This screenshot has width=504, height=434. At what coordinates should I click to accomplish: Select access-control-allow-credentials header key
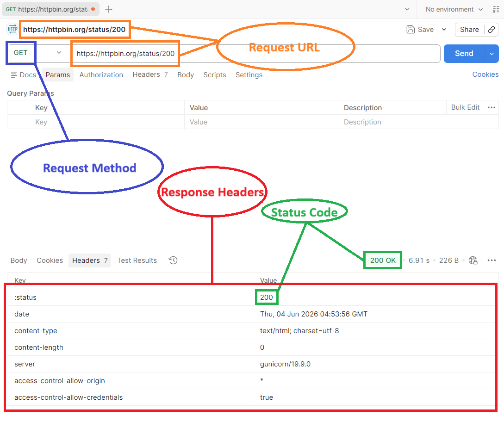click(68, 397)
